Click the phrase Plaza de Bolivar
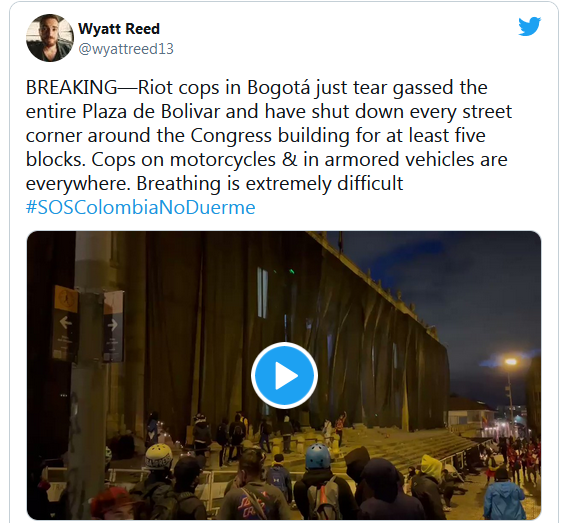Screen dimensions: 572x523 (x=151, y=112)
